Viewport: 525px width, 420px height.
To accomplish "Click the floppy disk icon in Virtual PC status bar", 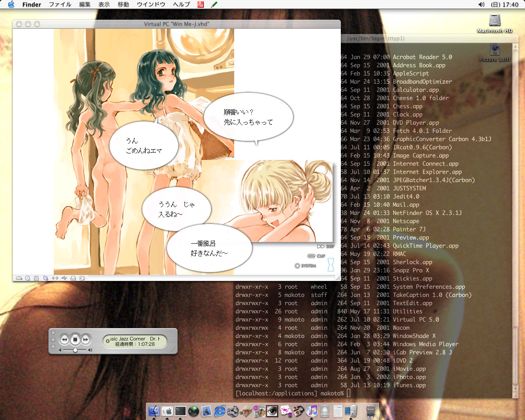I will click(36, 278).
